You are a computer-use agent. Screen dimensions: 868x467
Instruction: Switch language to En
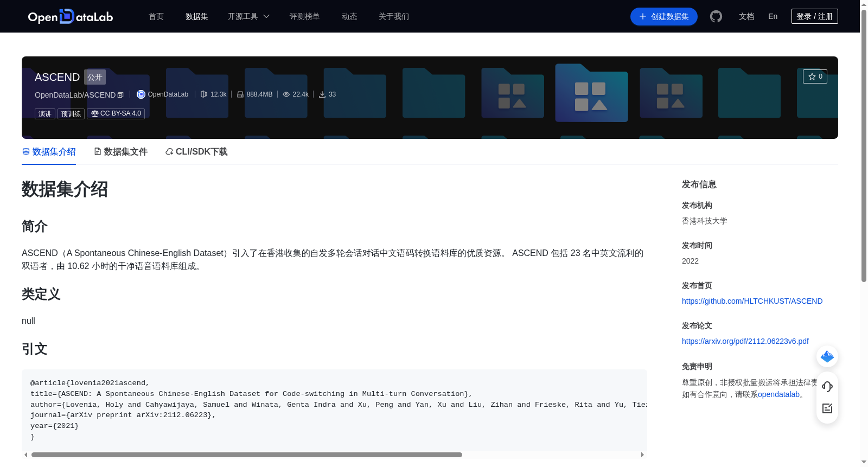(773, 16)
